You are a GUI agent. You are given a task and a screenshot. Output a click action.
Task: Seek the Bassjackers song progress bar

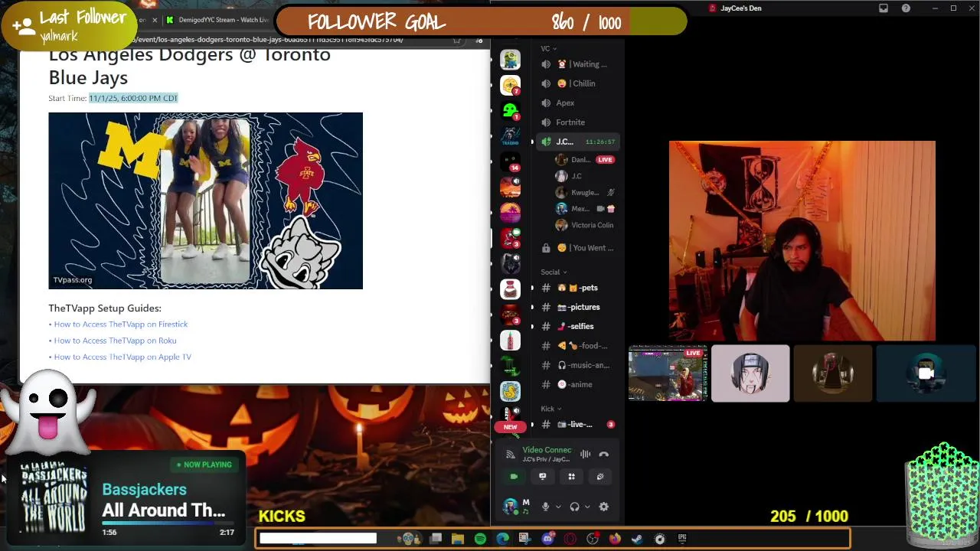(x=168, y=524)
